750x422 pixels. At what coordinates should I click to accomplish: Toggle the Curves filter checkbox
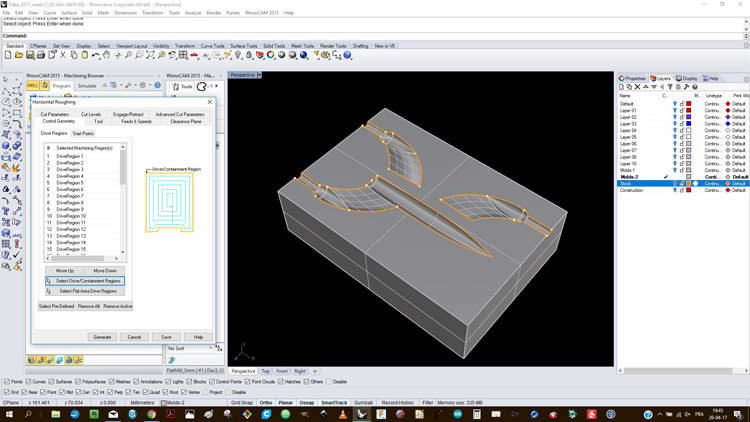28,382
